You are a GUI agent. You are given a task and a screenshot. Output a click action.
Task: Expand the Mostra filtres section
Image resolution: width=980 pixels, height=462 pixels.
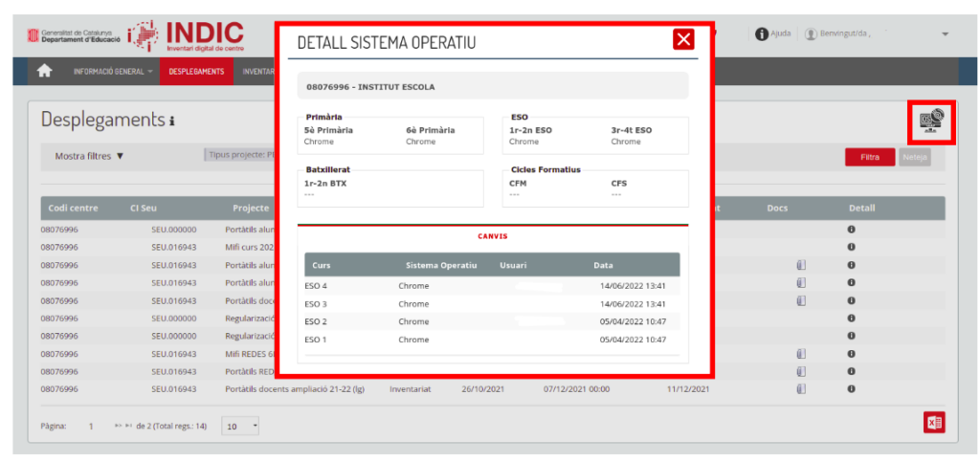89,156
